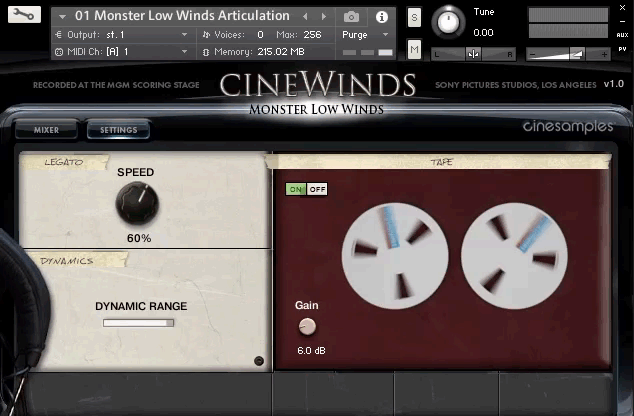634x416 pixels.
Task: Click the Tune knob
Action: (x=448, y=22)
